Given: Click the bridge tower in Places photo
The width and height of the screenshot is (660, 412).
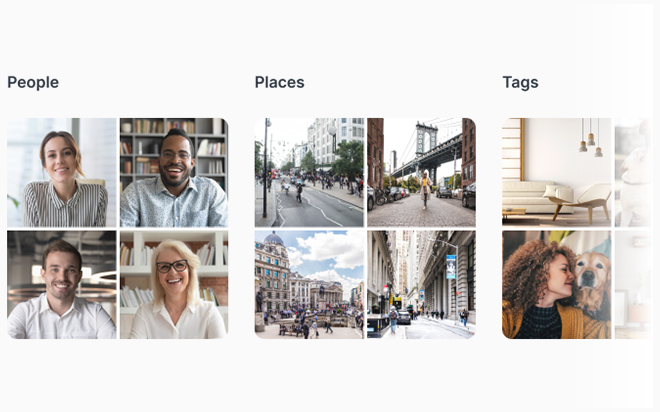Looking at the screenshot, I should coord(426,138).
